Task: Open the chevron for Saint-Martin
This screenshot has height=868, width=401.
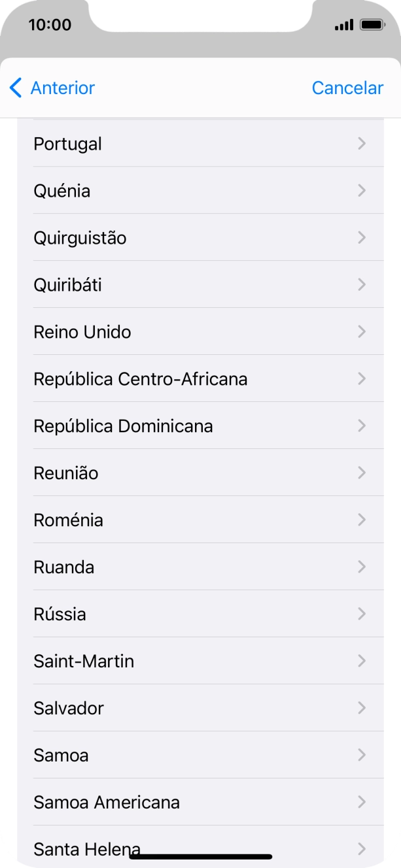Action: 362,661
